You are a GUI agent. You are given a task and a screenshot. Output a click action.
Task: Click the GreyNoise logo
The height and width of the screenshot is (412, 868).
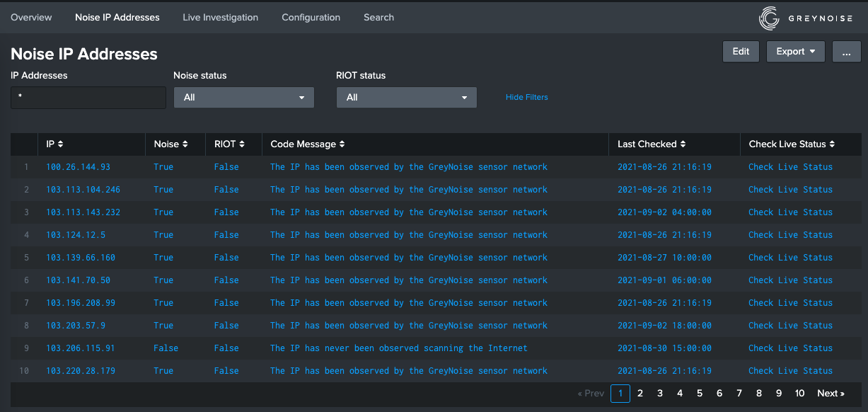pyautogui.click(x=806, y=18)
